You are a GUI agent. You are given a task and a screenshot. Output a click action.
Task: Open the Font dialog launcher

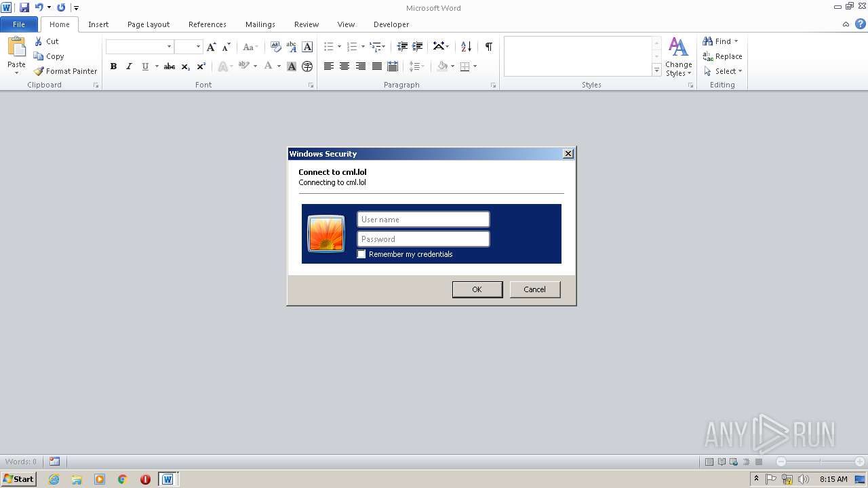[311, 85]
